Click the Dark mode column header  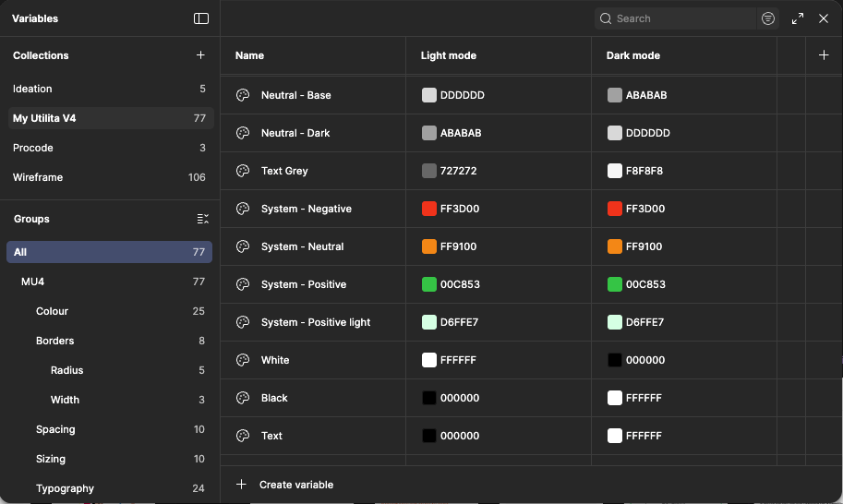(632, 55)
